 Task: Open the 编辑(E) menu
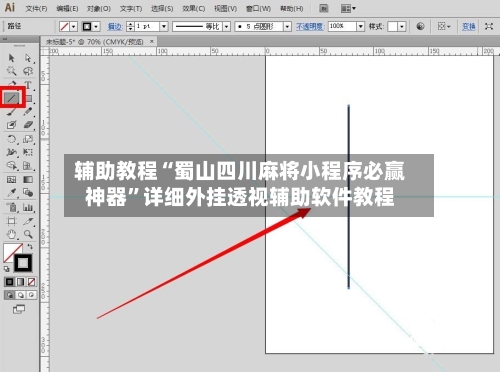tap(67, 9)
